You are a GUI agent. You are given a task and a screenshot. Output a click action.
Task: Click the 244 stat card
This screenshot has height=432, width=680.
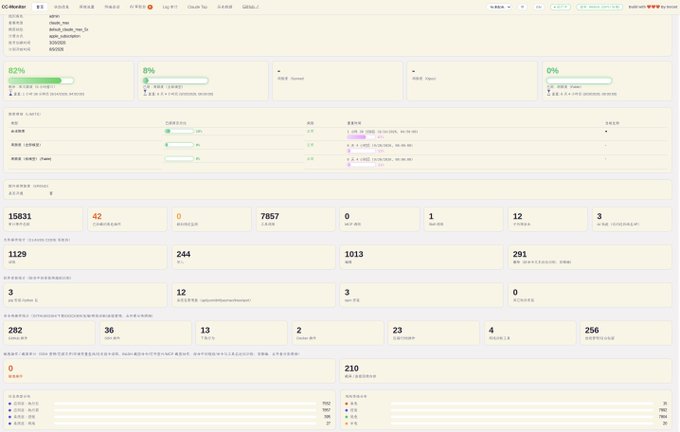253,257
